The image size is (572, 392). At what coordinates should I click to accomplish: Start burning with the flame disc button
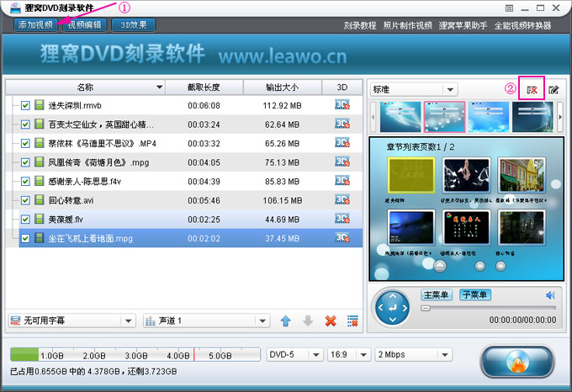point(517,362)
